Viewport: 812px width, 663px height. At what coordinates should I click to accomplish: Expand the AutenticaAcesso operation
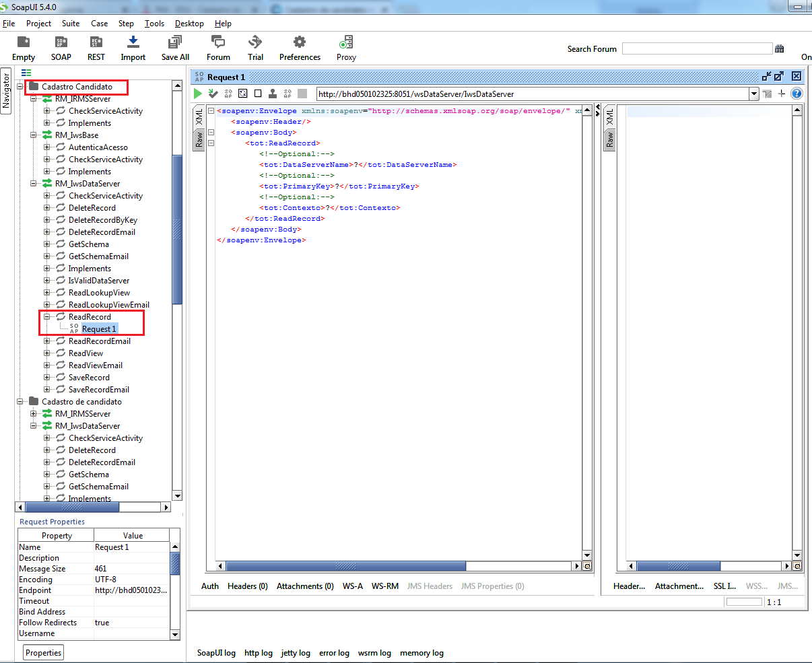pyautogui.click(x=47, y=147)
